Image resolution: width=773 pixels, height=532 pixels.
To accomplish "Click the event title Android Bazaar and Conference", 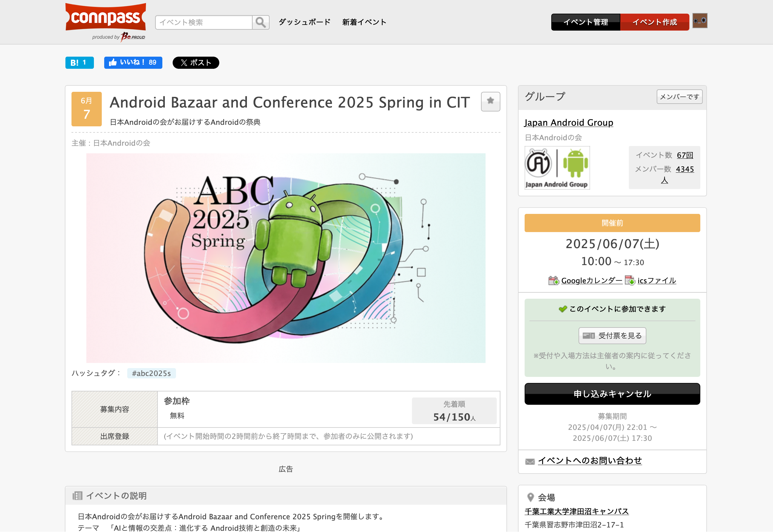I will click(x=290, y=102).
